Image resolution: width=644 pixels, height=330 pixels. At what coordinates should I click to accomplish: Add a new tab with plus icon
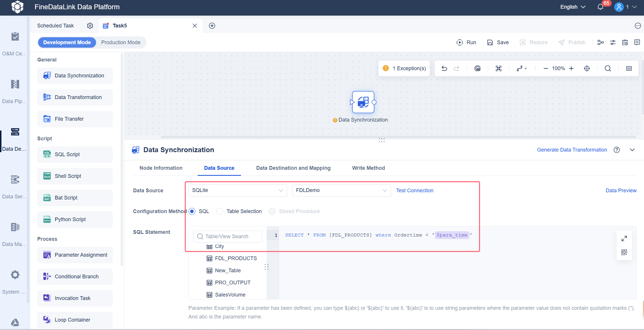(x=212, y=26)
